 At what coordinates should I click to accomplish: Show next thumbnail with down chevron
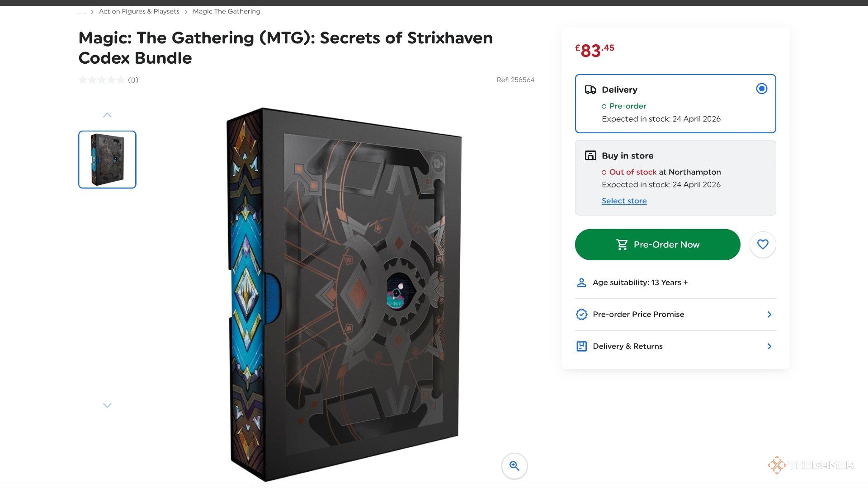pyautogui.click(x=107, y=405)
